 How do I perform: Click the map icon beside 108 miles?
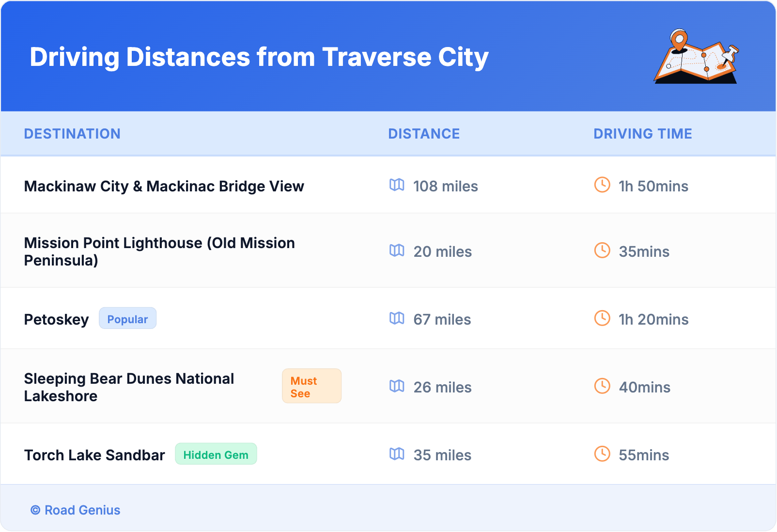pos(397,185)
